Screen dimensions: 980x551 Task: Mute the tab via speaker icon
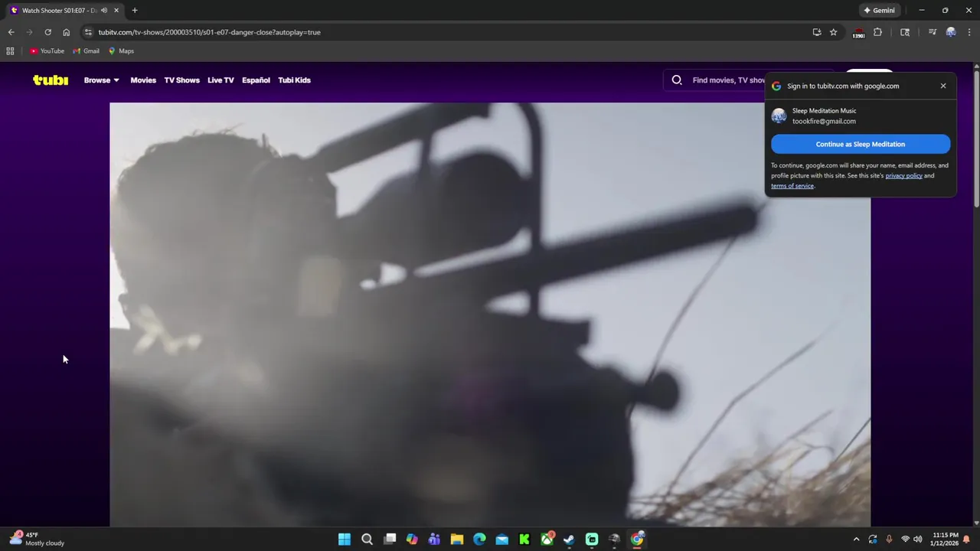click(104, 11)
